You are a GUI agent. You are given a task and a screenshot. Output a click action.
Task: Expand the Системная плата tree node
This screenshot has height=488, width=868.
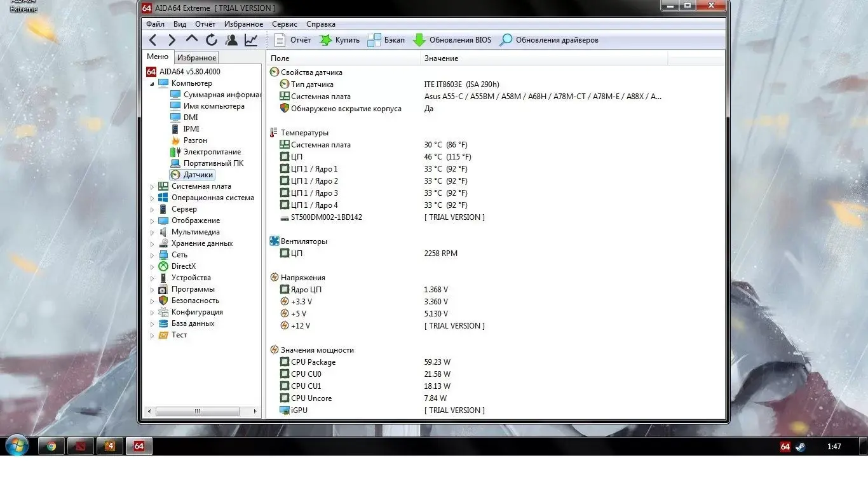pyautogui.click(x=152, y=187)
